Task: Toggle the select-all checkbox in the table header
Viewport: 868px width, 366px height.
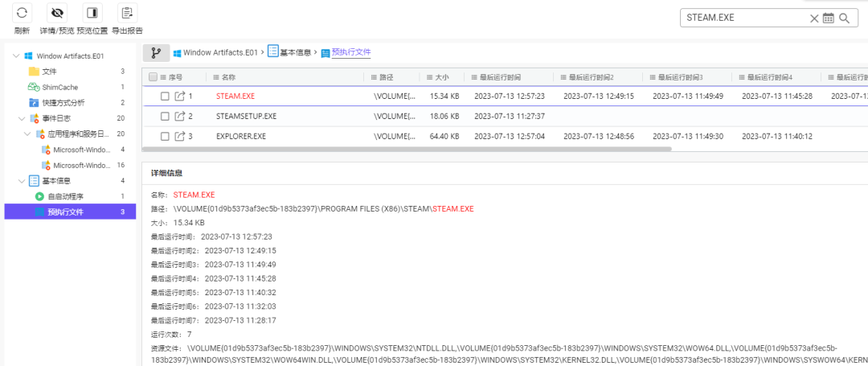Action: (154, 77)
